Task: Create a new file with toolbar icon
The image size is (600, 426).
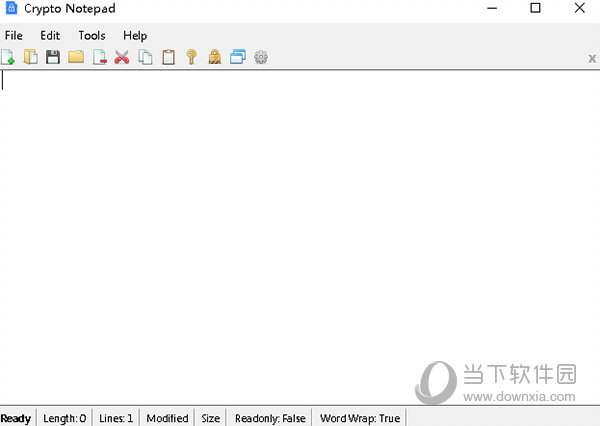Action: (8, 57)
